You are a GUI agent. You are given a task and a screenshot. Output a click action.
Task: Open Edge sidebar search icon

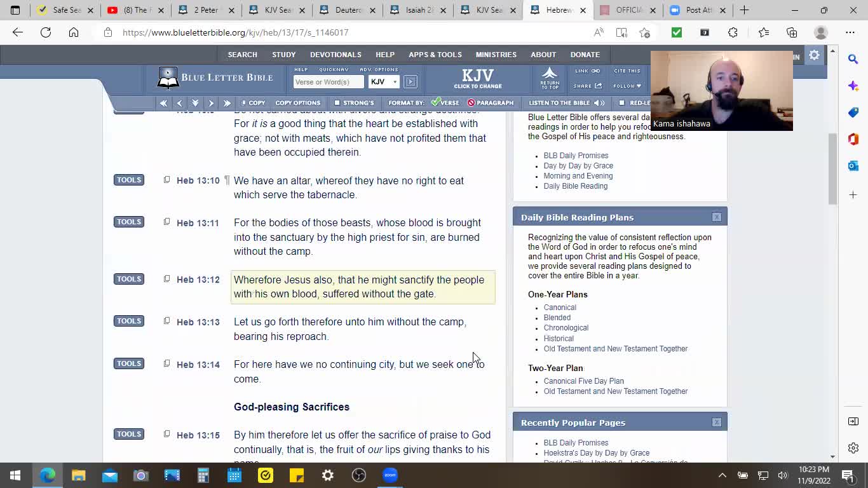(x=853, y=59)
